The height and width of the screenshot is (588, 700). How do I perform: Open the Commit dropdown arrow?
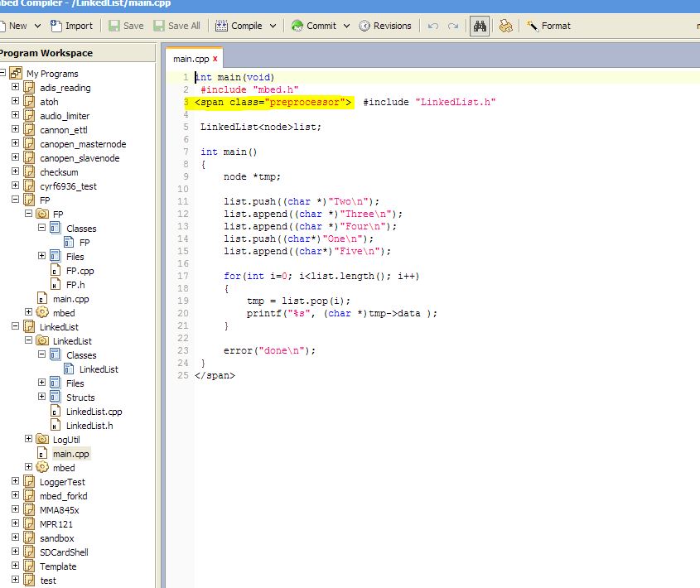(345, 26)
